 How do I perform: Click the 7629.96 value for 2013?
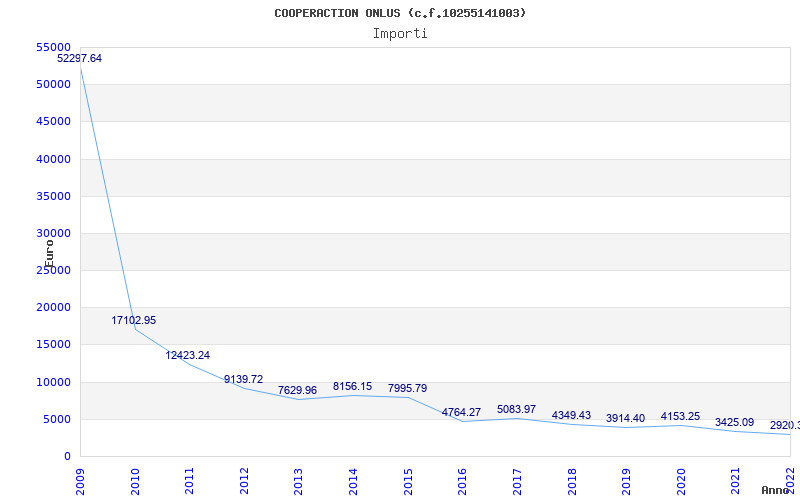click(297, 391)
